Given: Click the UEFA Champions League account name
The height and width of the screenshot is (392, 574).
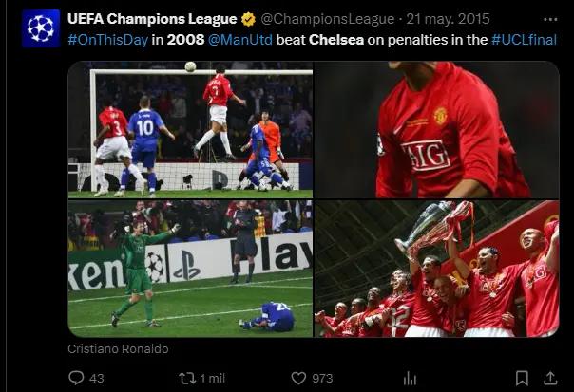Looking at the screenshot, I should (152, 19).
